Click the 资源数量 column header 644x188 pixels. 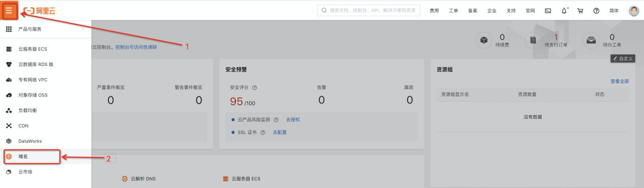pos(527,95)
